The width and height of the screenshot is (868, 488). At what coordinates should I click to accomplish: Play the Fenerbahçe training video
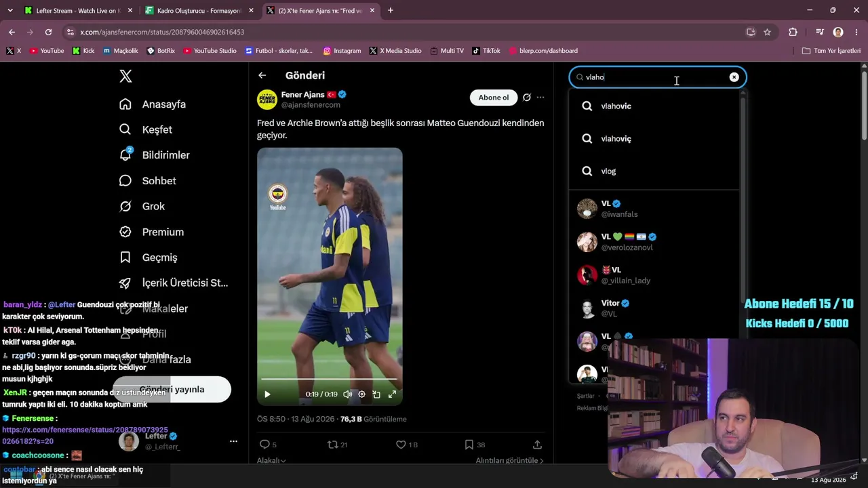click(x=267, y=394)
